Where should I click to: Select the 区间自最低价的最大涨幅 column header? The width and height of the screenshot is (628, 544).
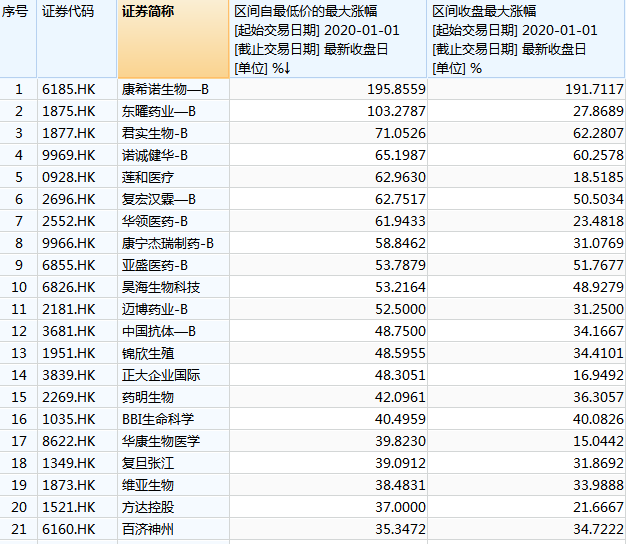328,39
